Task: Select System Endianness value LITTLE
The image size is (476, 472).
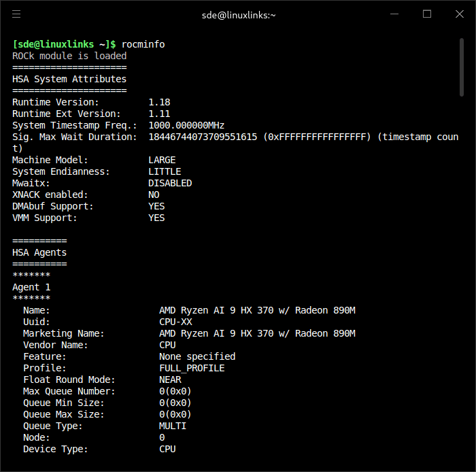Action: [165, 171]
